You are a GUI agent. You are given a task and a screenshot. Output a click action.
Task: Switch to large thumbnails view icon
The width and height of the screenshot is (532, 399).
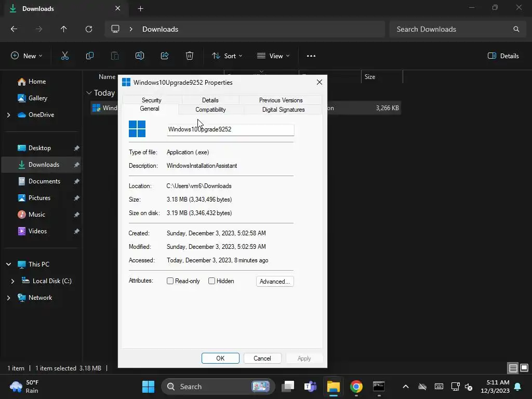[x=524, y=368]
